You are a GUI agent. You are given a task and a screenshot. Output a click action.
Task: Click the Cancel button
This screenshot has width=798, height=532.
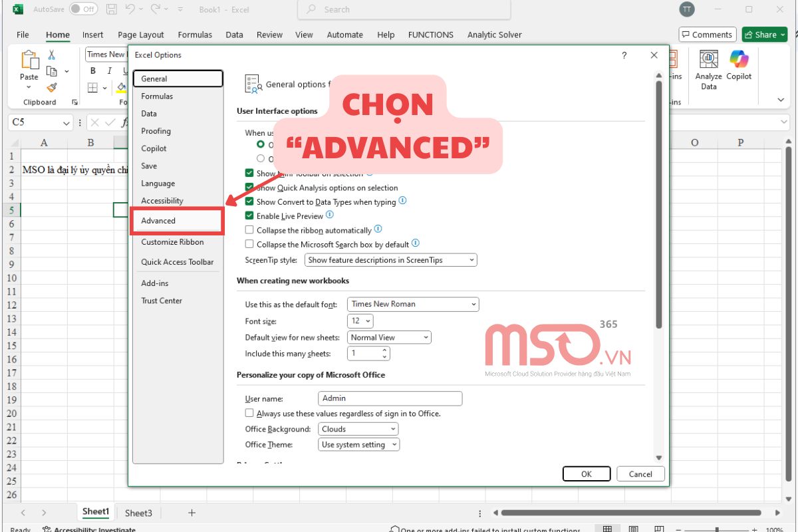tap(640, 474)
